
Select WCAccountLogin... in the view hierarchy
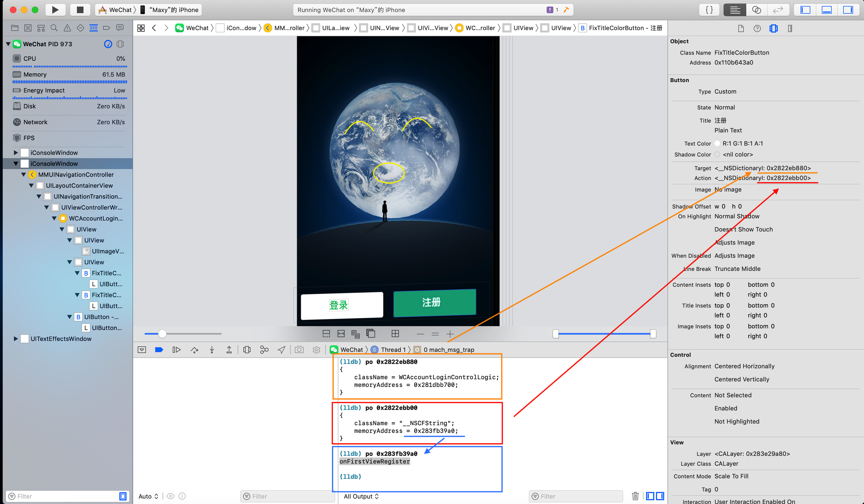(x=96, y=218)
